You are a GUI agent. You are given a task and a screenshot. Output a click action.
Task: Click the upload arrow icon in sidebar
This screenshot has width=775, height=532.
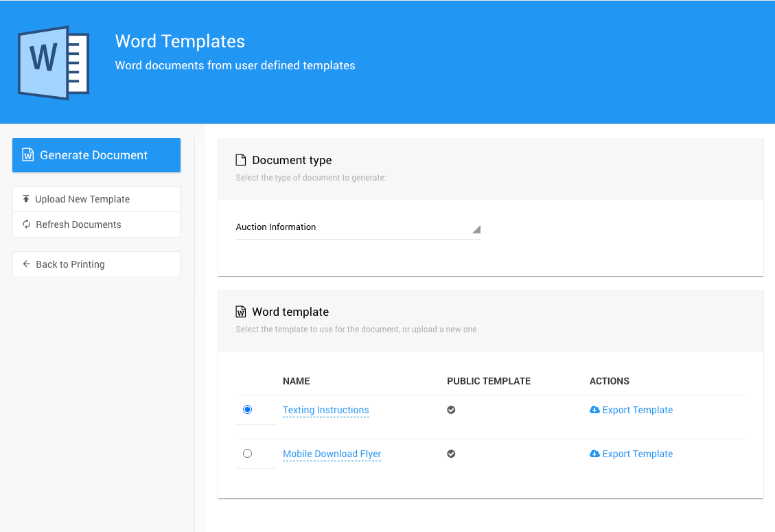(26, 199)
